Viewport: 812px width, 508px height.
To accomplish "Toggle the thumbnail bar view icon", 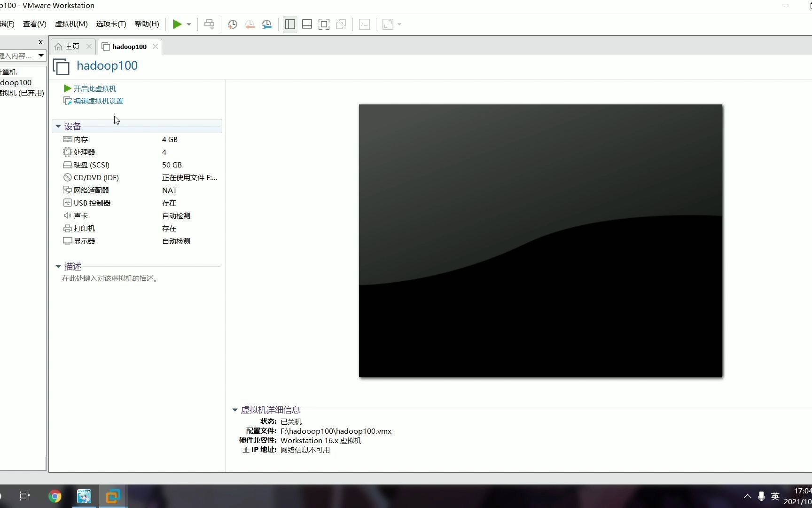I will [307, 24].
